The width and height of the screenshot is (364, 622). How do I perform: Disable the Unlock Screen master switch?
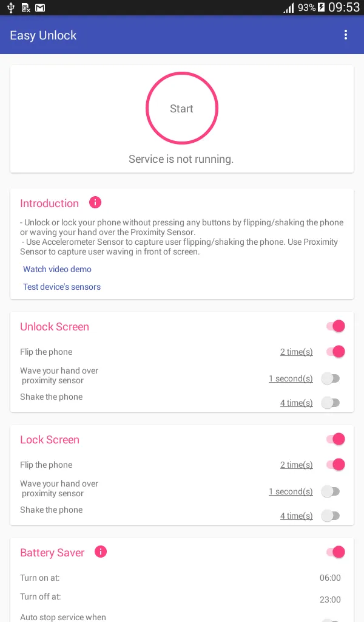335,326
